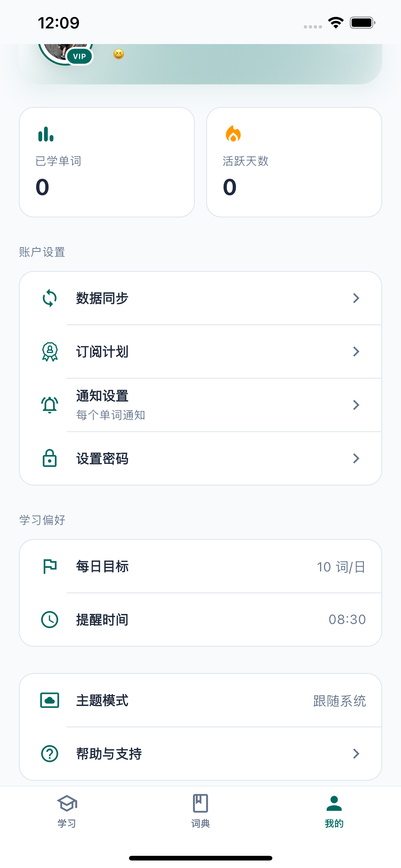This screenshot has height=868, width=401.
Task: Tap the daily goal flag icon
Action: [49, 566]
